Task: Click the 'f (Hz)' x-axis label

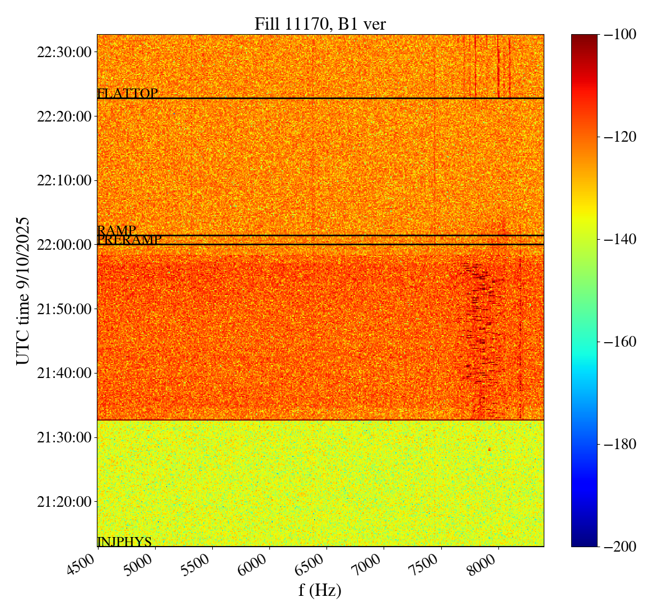Action: tap(320, 590)
